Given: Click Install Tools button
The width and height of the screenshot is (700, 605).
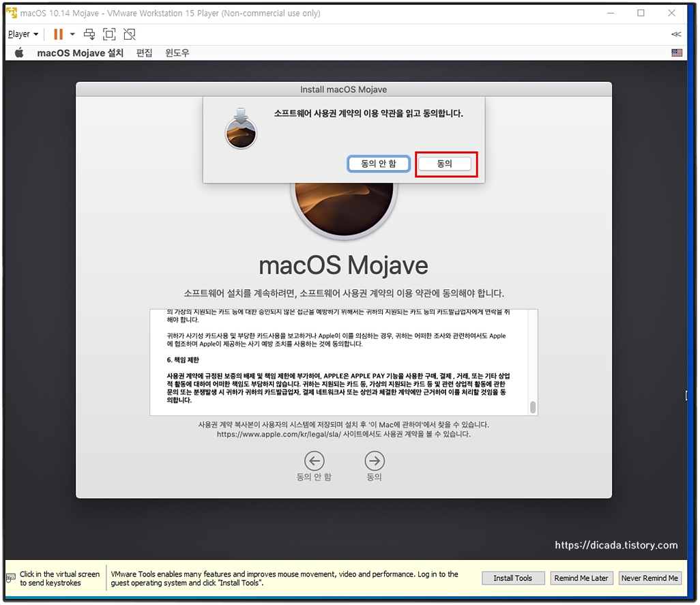Looking at the screenshot, I should point(513,578).
